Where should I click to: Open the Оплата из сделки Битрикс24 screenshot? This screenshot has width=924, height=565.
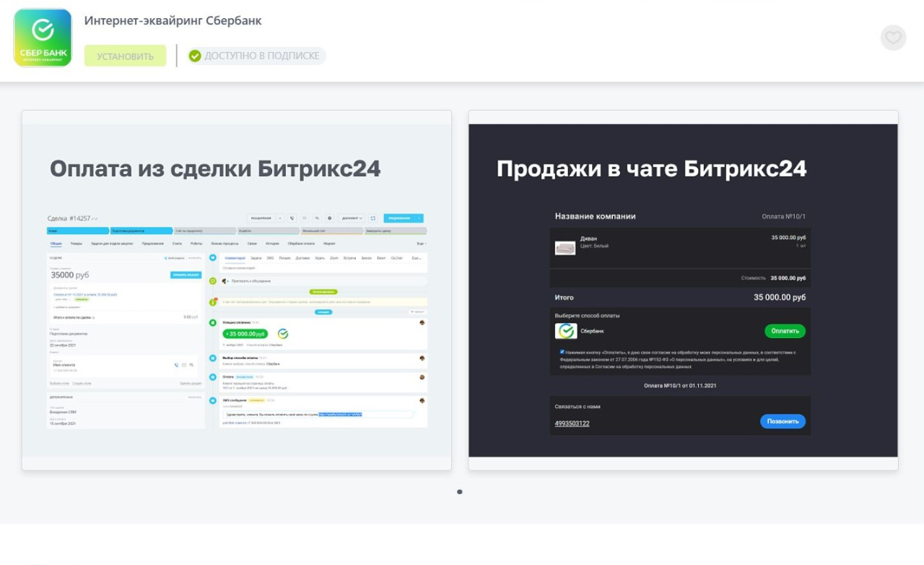237,290
